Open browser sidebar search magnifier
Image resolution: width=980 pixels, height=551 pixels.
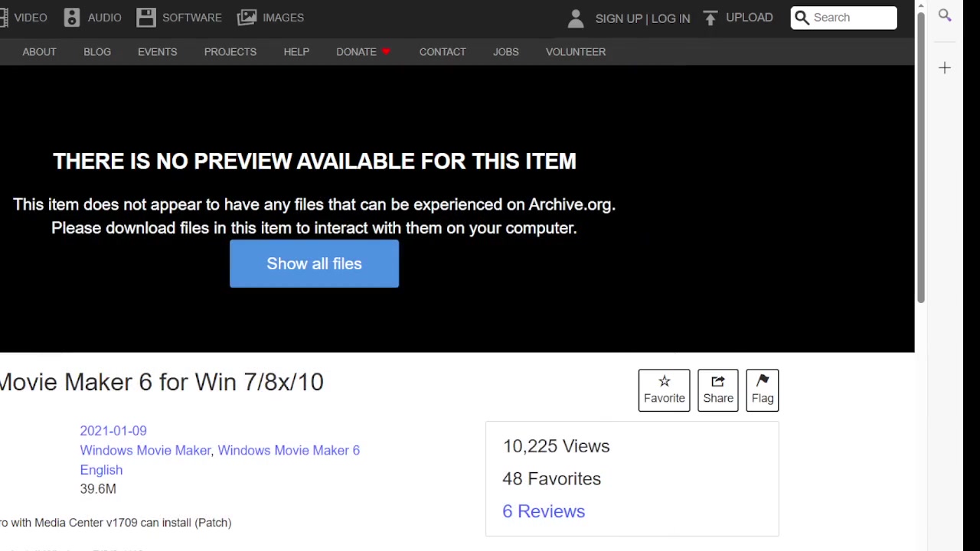[945, 15]
